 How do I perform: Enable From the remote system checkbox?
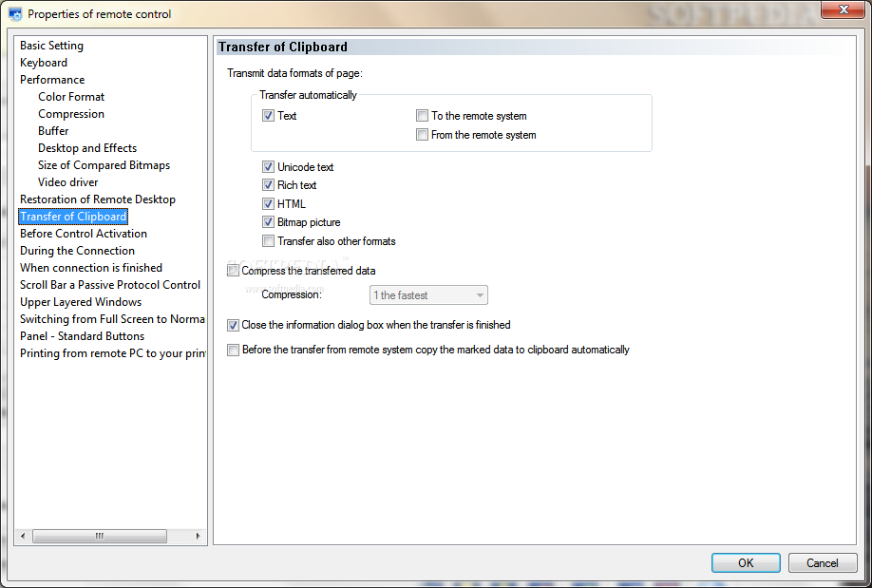click(x=422, y=135)
